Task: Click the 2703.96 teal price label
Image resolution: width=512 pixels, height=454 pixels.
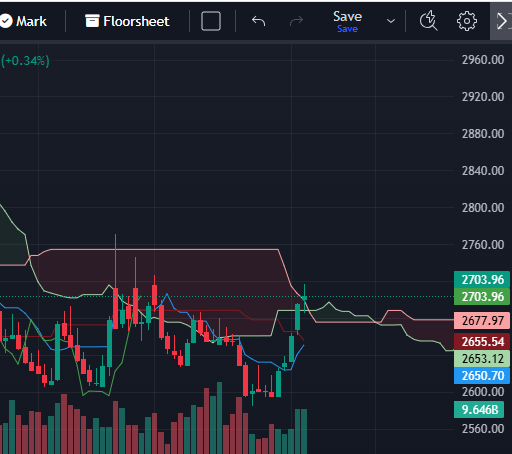Action: [482, 279]
